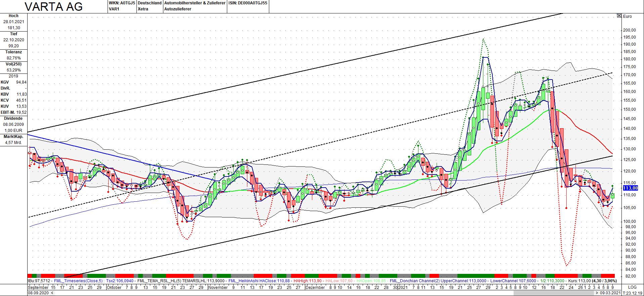Viewport: 644px width, 296px height.
Task: Click the KUV row value 13,53
Action: tap(21, 106)
